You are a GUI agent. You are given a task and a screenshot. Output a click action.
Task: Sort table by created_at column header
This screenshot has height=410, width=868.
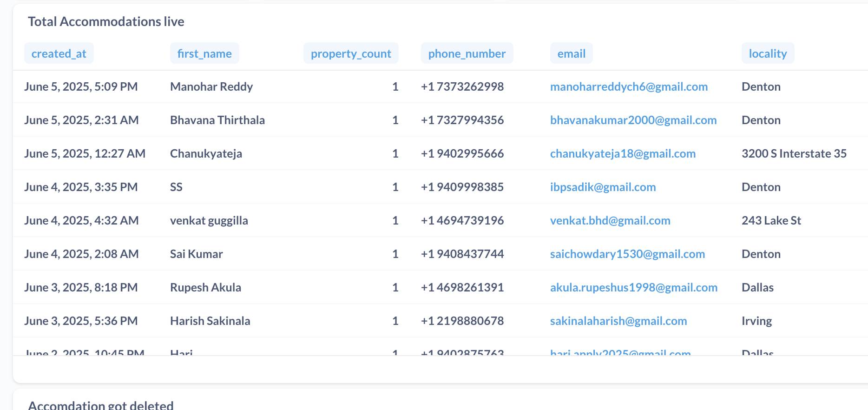coord(59,53)
